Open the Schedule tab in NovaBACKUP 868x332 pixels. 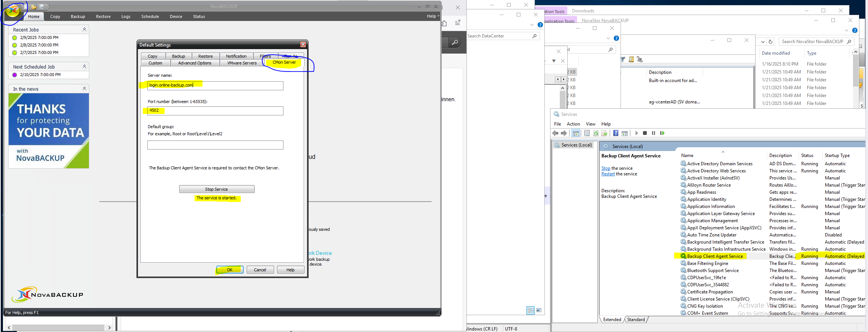[150, 16]
